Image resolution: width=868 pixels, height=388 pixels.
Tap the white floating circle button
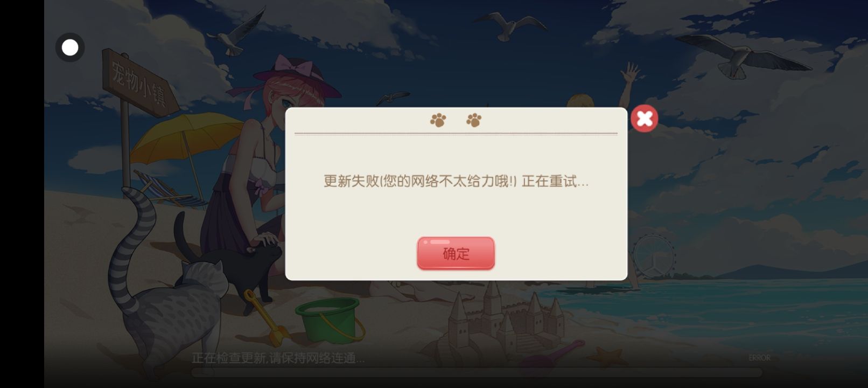click(x=70, y=47)
